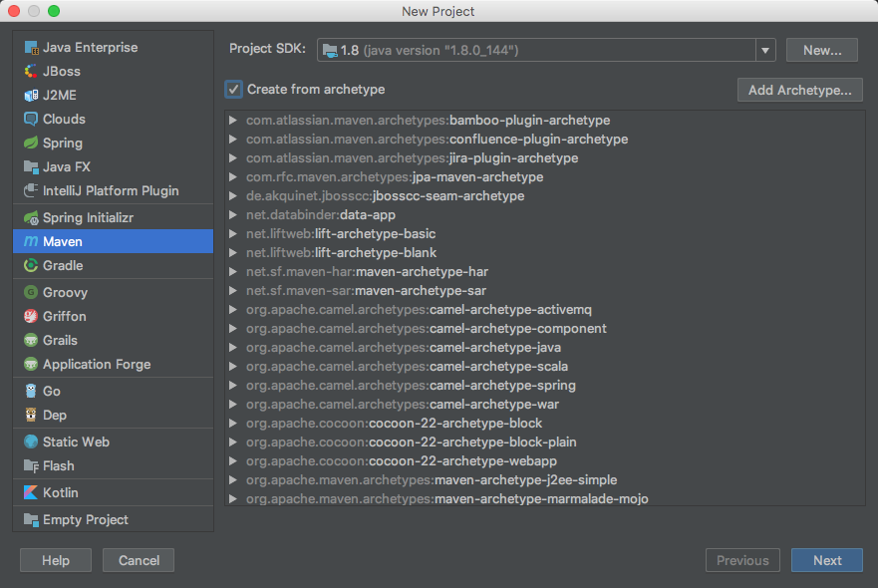Expand the bamboo-plugin-archetype tree node
Screen dimensions: 878x588
pos(233,121)
